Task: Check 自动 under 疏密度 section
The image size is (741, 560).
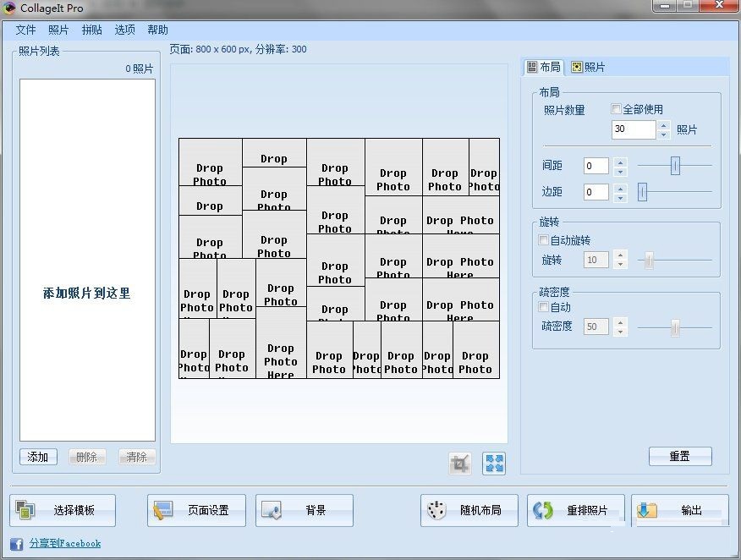Action: point(543,309)
